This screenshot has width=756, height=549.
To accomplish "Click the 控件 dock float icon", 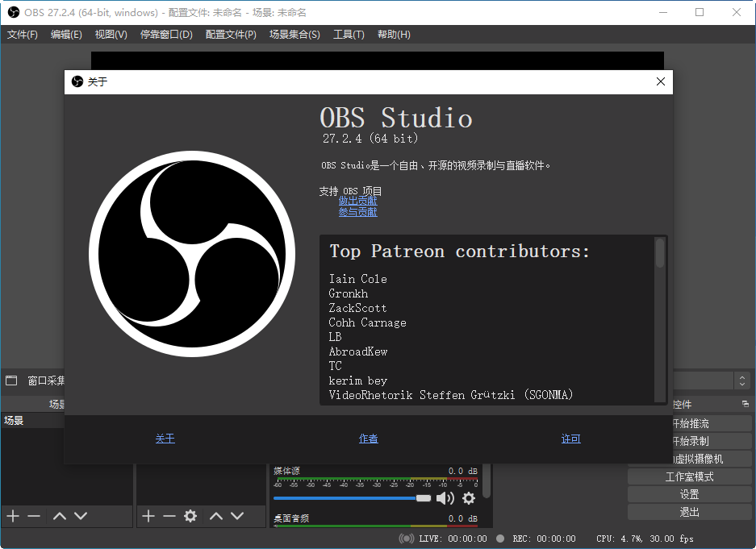I will coord(746,404).
